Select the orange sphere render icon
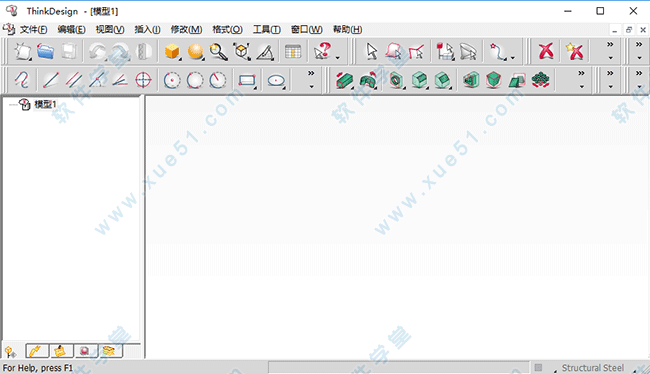 (x=195, y=51)
